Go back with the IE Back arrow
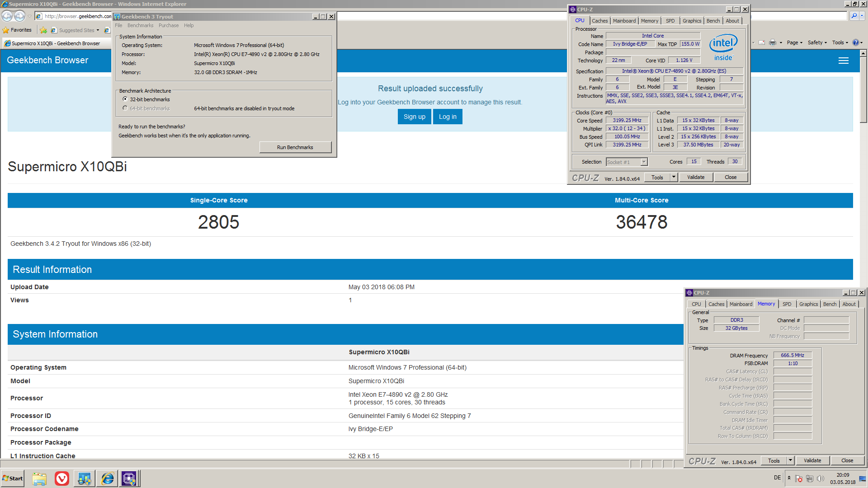This screenshot has width=868, height=488. [7, 16]
